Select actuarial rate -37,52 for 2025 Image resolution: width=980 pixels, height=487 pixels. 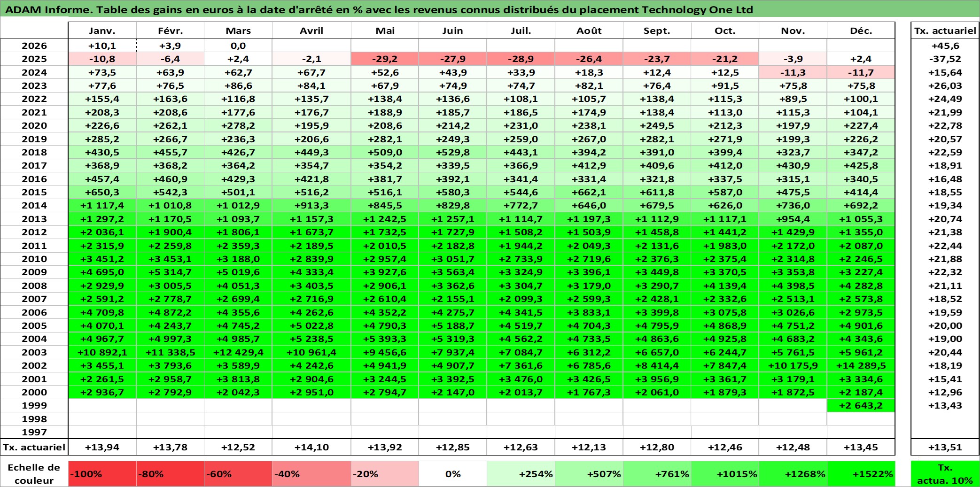[x=945, y=59]
